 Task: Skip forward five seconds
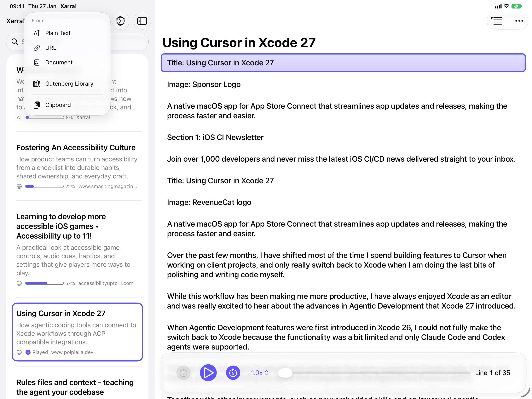233,373
